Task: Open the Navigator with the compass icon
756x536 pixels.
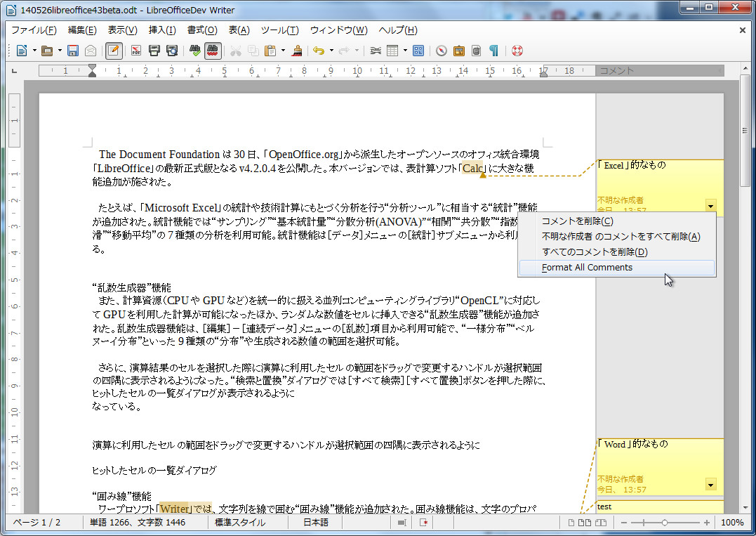Action: point(442,50)
